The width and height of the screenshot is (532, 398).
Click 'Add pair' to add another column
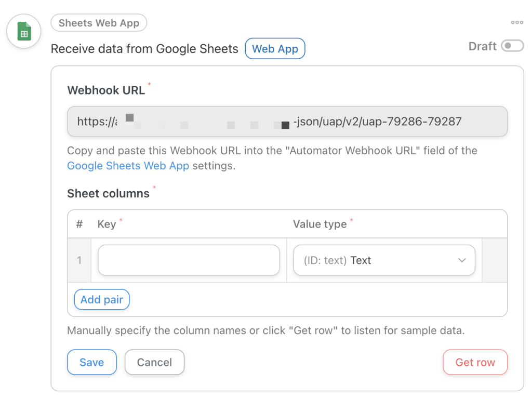(x=101, y=299)
